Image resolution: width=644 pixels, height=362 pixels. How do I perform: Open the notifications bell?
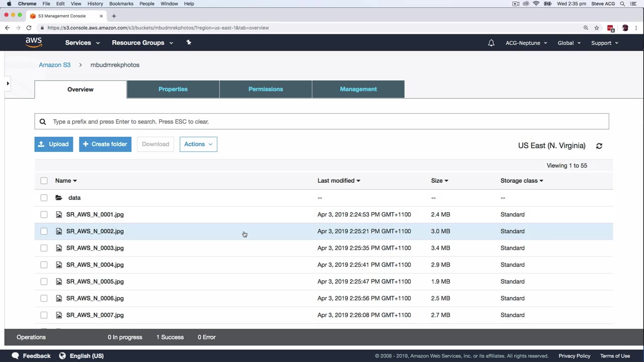coord(491,43)
